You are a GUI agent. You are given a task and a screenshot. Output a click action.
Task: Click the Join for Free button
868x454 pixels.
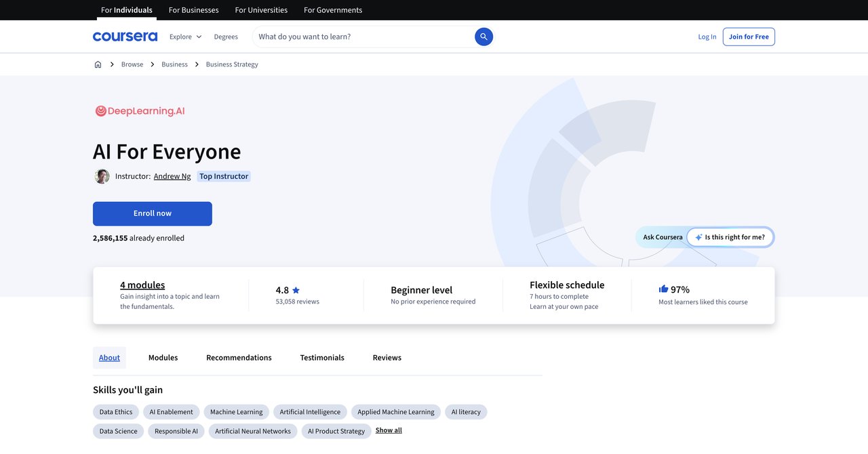(749, 37)
